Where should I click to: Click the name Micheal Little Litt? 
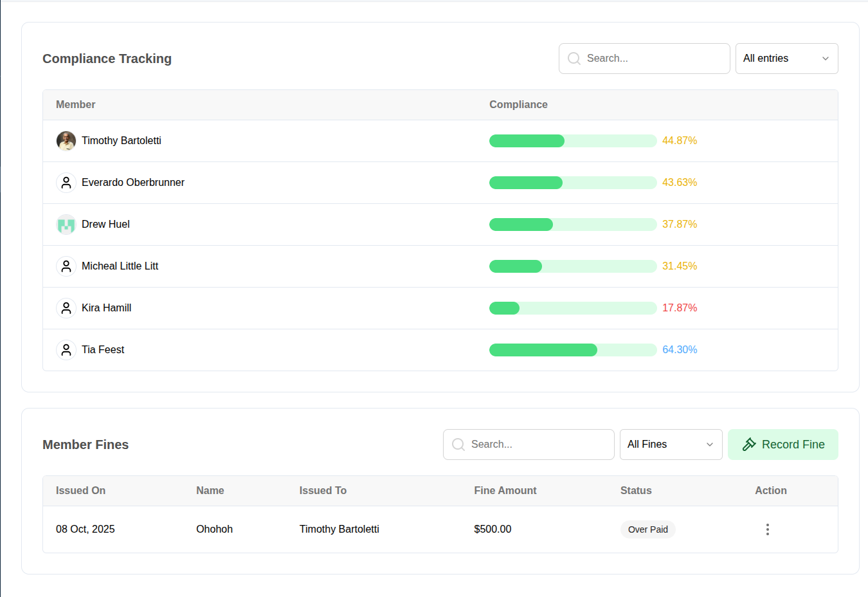[x=120, y=266]
